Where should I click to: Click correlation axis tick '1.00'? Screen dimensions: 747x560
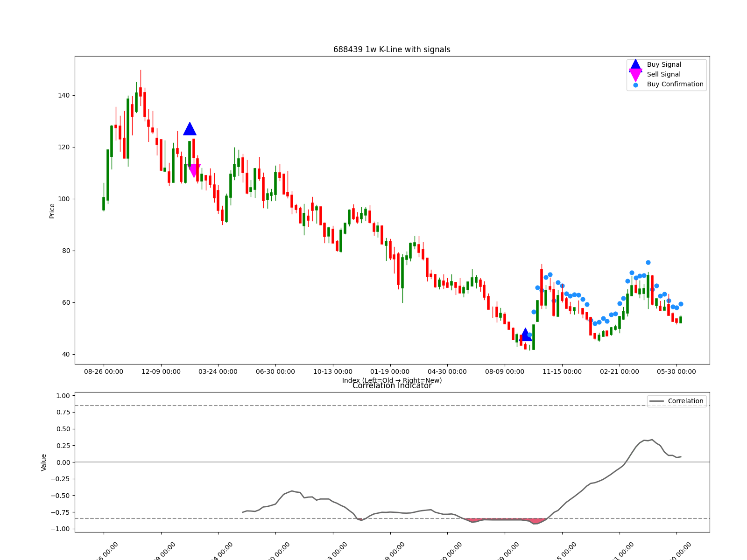pos(63,396)
